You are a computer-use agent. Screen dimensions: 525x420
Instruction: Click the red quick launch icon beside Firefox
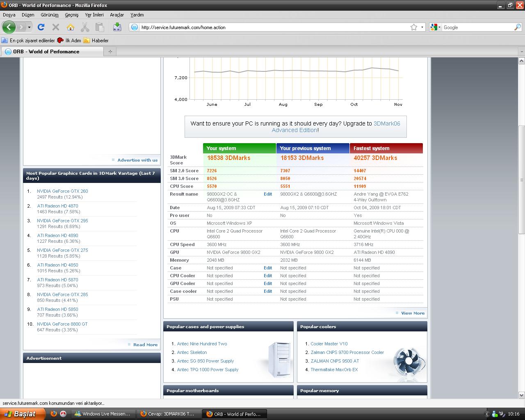(x=63, y=414)
